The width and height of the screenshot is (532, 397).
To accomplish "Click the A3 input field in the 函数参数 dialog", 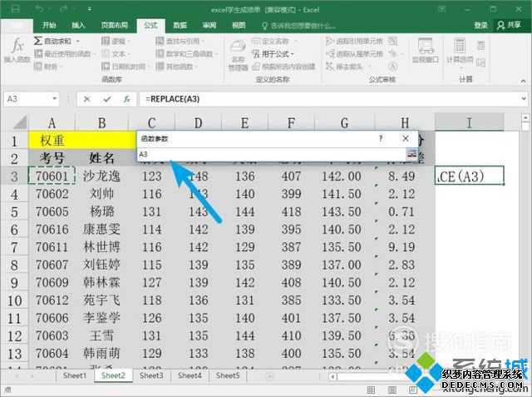I will [272, 155].
